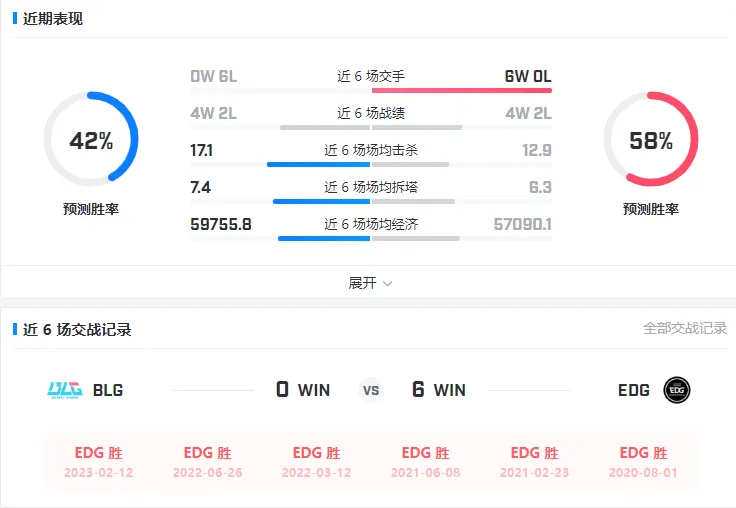Open 全部交战记录 full match history link
Viewport: 736px width, 508px height.
pos(684,328)
